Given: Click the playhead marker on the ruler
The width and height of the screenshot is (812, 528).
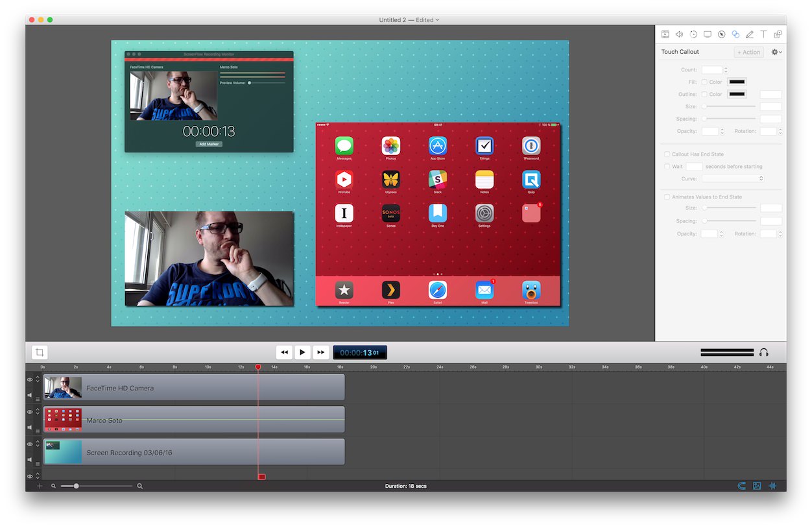Looking at the screenshot, I should [258, 367].
